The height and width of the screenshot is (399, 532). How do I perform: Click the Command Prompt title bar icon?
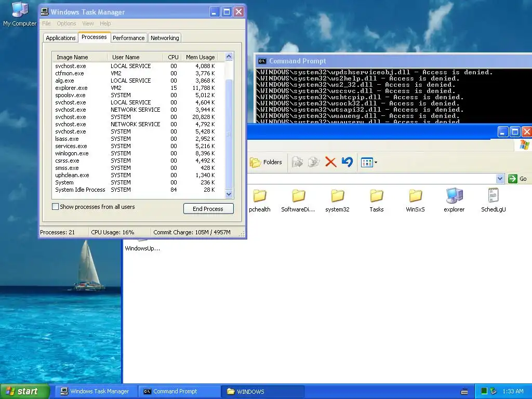(x=262, y=61)
